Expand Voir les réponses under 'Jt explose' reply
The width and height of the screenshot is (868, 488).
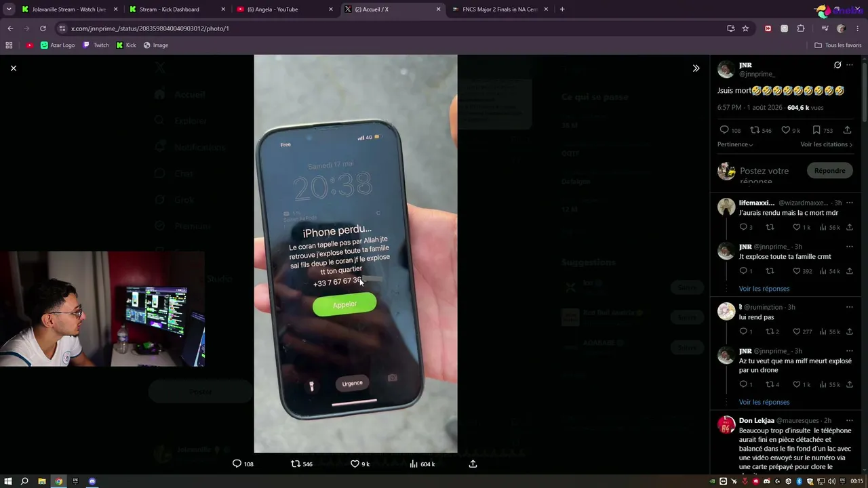tap(764, 289)
